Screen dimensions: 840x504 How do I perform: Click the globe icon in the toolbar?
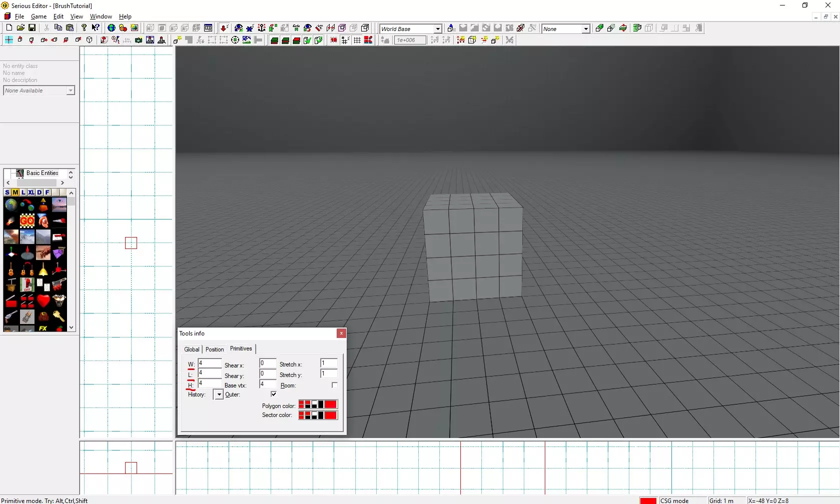tap(112, 28)
